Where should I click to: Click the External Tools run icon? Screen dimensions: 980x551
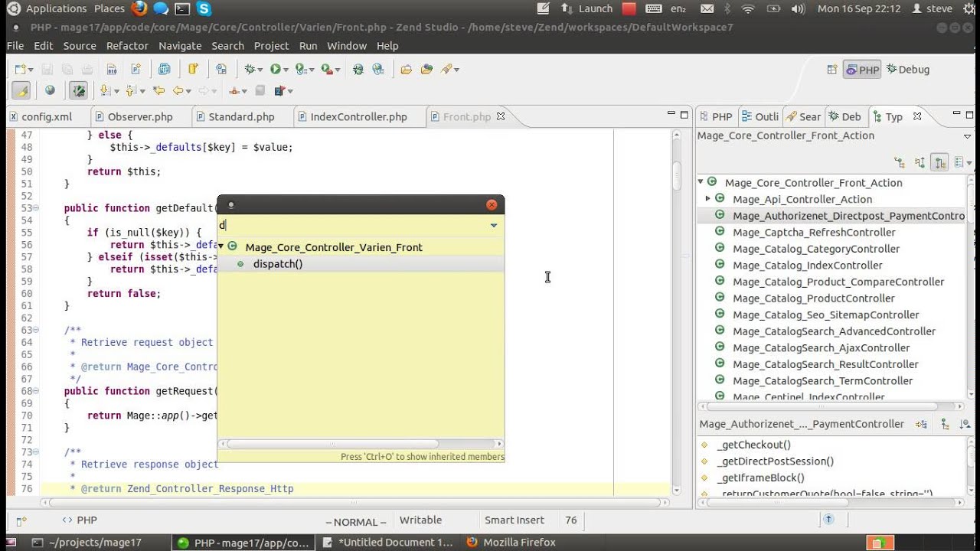(326, 70)
